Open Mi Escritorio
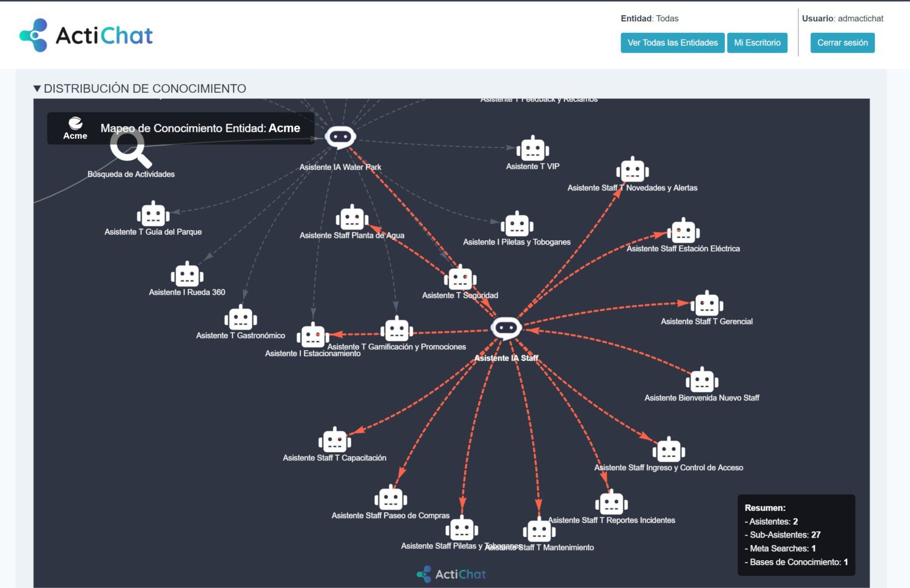 point(757,43)
